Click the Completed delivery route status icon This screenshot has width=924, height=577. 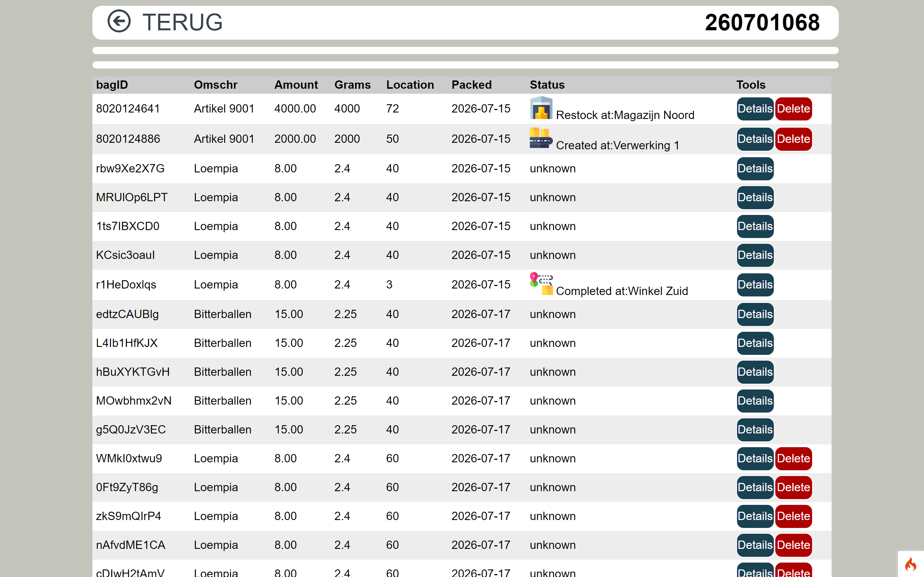point(541,284)
